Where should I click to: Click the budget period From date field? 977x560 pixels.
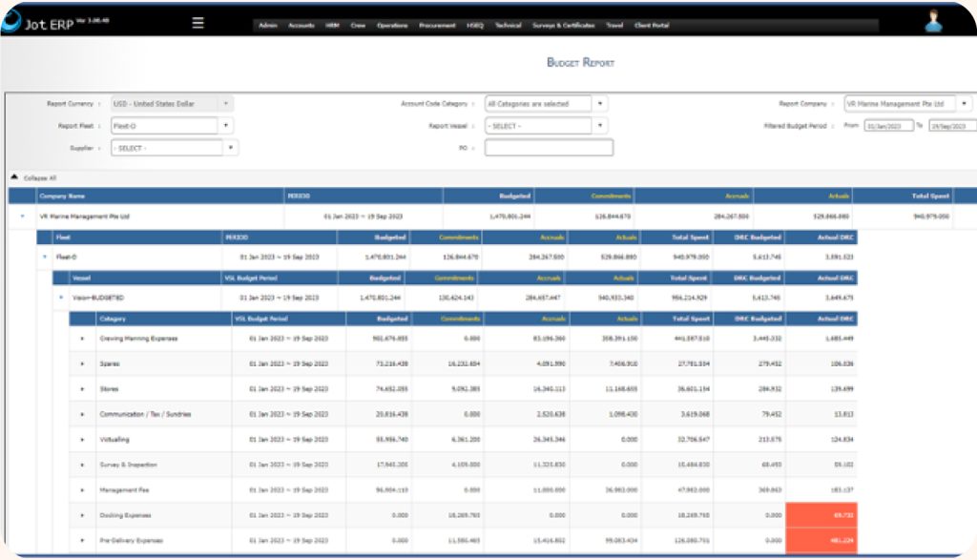tap(888, 126)
